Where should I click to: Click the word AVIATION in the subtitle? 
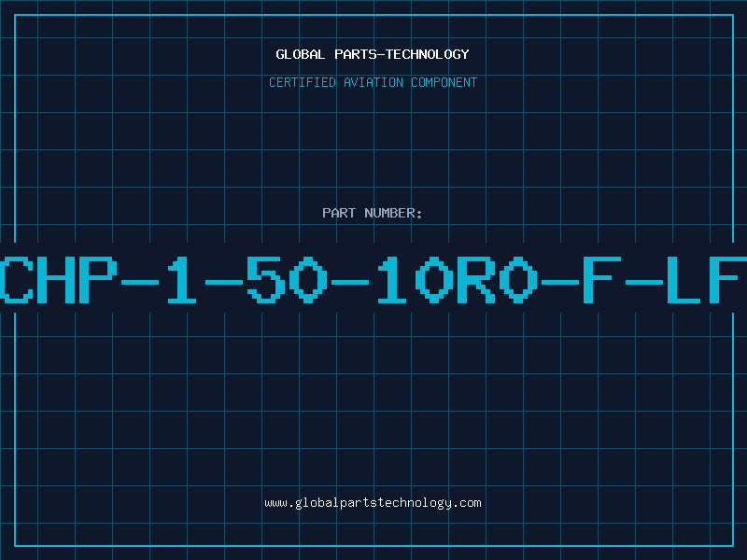pyautogui.click(x=373, y=82)
